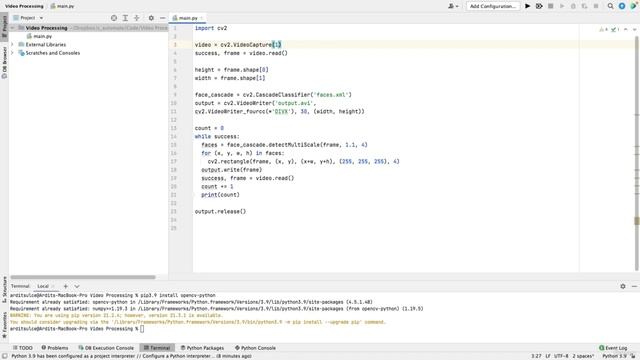Click the terminal command prompt input
The height and width of the screenshot is (360, 640).
(x=142, y=329)
